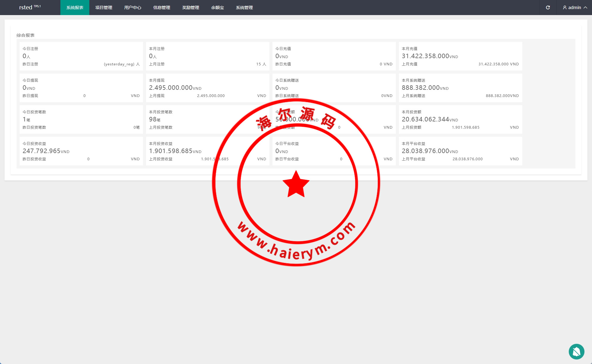The image size is (592, 364).
Task: Expand the admin dropdown chevron
Action: [585, 8]
